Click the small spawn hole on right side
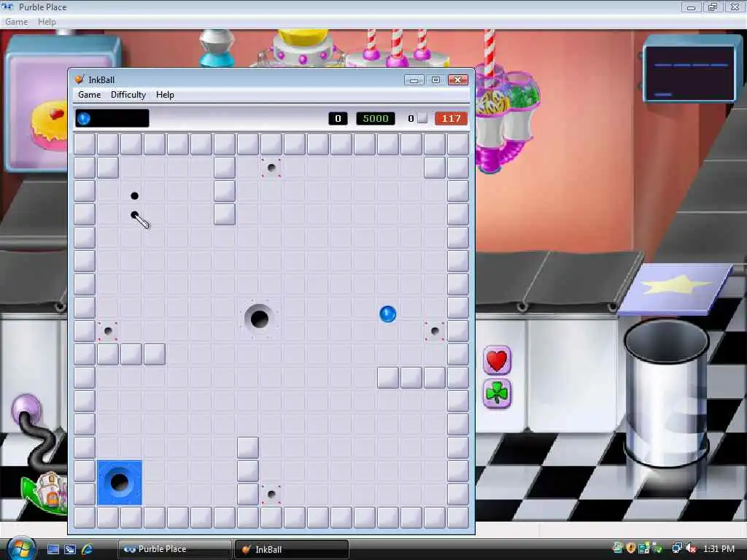The image size is (747, 560). pos(435,330)
